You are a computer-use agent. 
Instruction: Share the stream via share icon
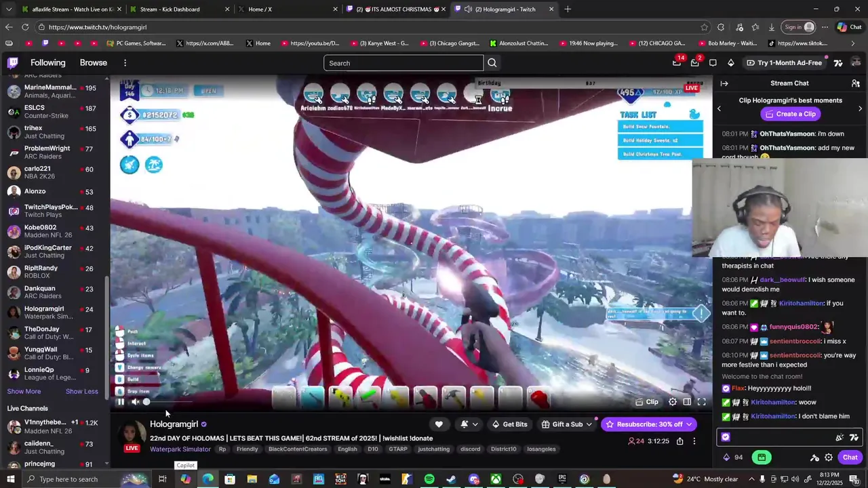tap(679, 441)
